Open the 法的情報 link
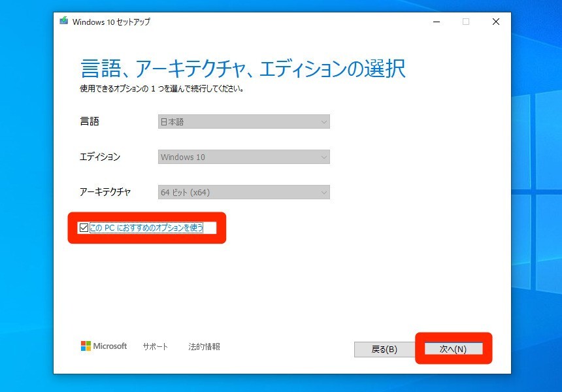Screen dimensions: 562x392 click(204, 346)
